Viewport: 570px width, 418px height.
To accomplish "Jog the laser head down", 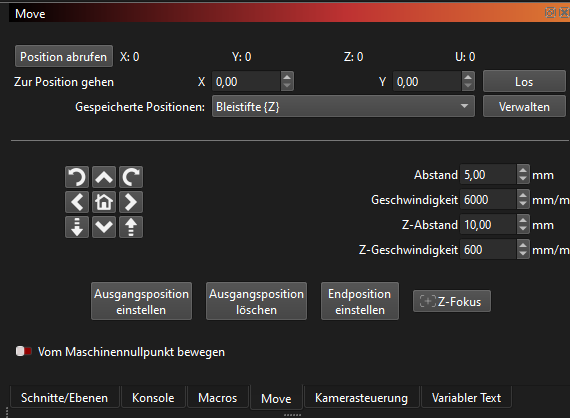I will pos(104,227).
